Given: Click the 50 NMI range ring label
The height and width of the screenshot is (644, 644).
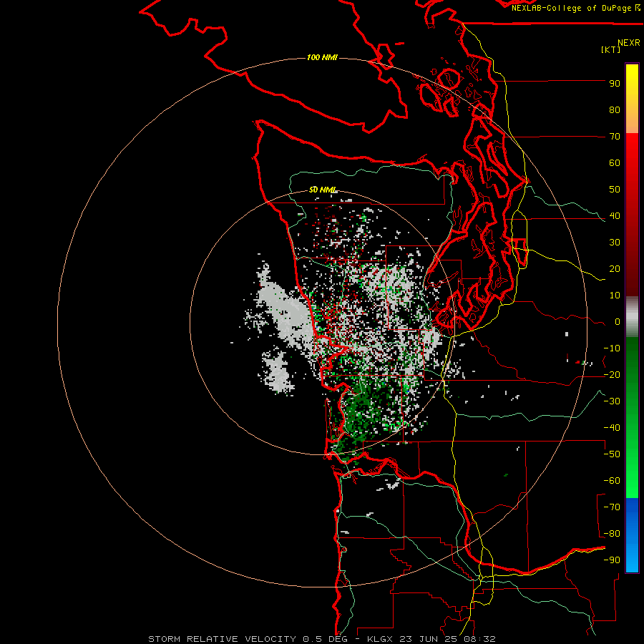Looking at the screenshot, I should tap(323, 190).
